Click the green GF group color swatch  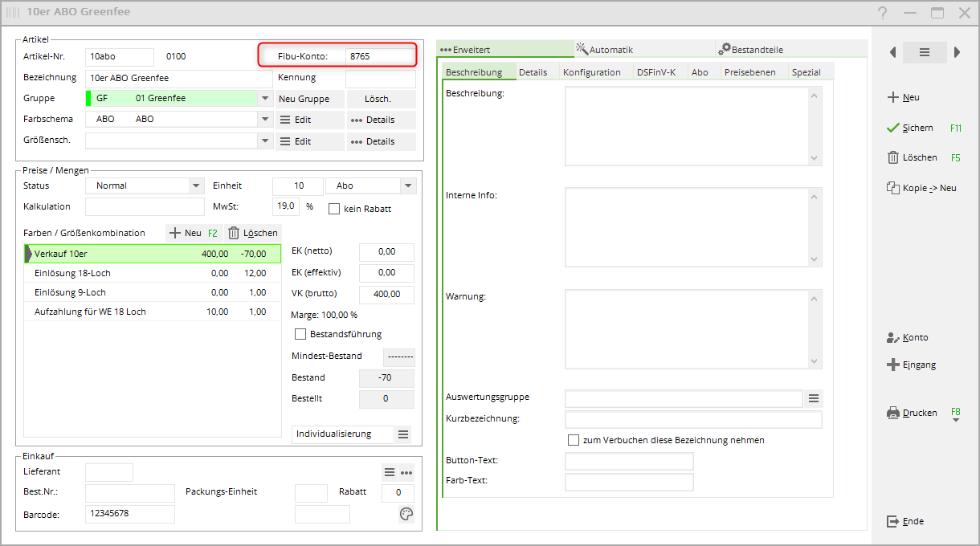coord(88,99)
